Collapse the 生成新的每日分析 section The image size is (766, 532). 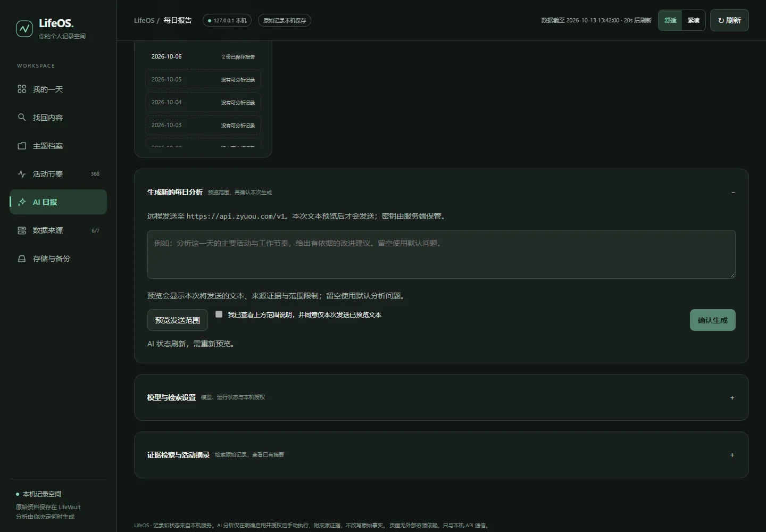(x=732, y=192)
